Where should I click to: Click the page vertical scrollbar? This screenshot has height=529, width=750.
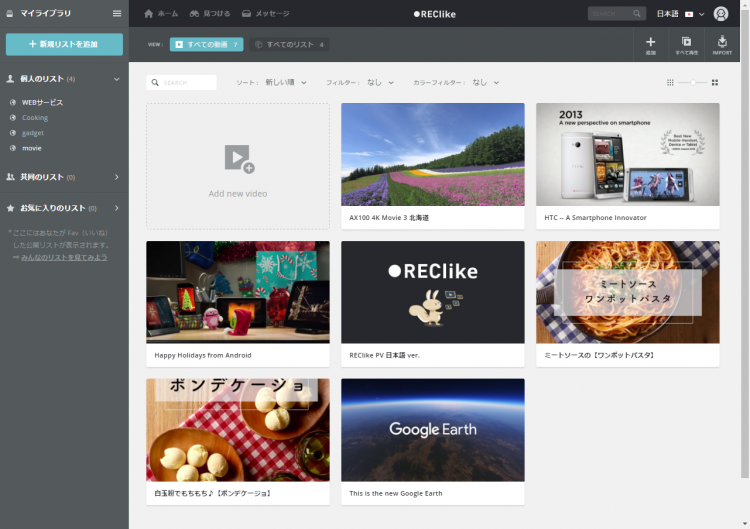pyautogui.click(x=745, y=242)
